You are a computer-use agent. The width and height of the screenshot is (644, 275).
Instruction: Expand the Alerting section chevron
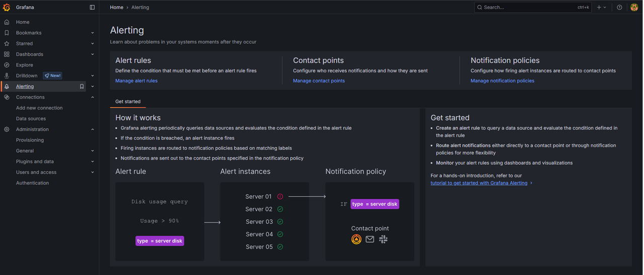point(93,86)
